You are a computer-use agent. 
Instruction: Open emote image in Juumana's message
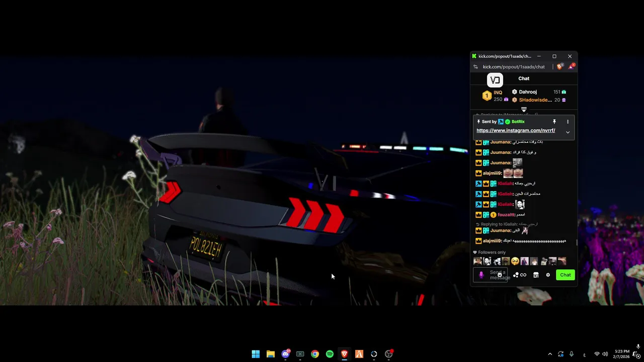pos(517,163)
